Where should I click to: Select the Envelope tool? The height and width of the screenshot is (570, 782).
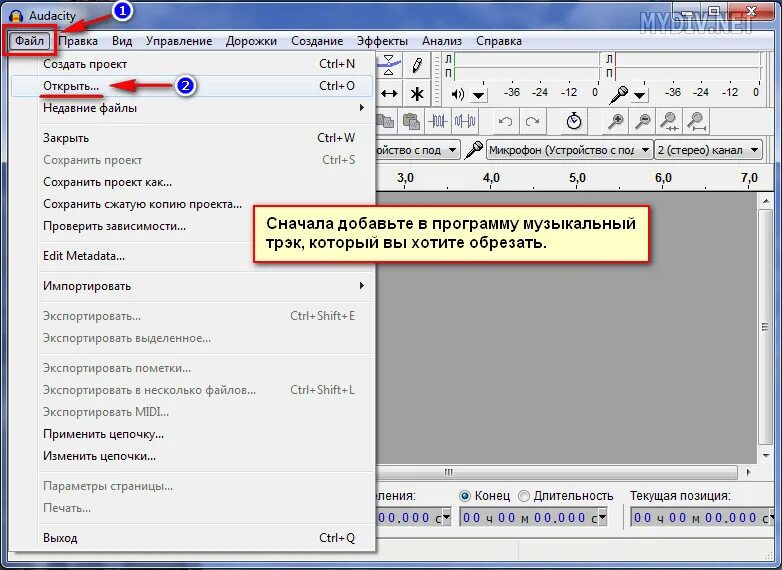(389, 65)
